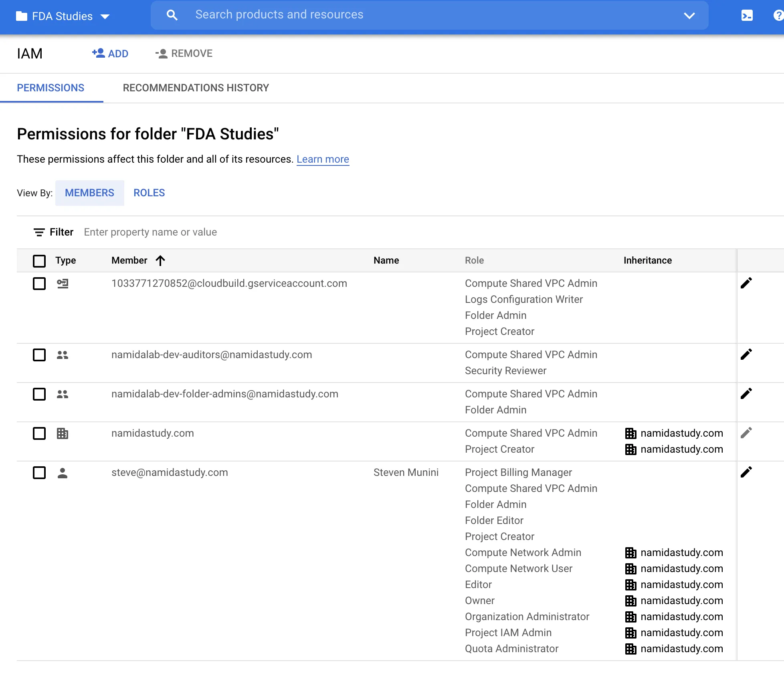The image size is (784, 681).
Task: Open the Learn more link
Action: point(323,159)
